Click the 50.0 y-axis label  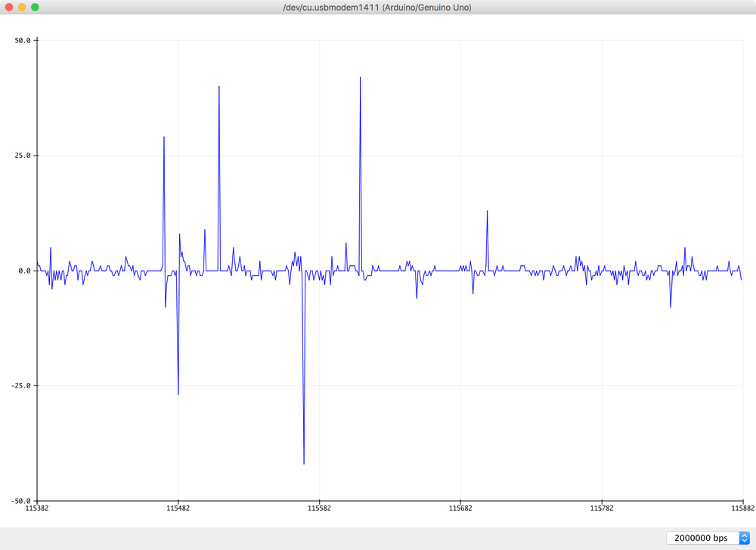tap(23, 41)
